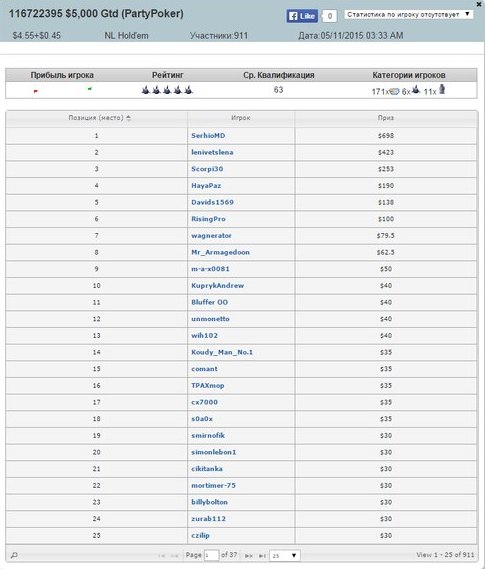Click the Facebook Like button
Image resolution: width=485 pixels, height=569 pixels.
click(x=302, y=16)
